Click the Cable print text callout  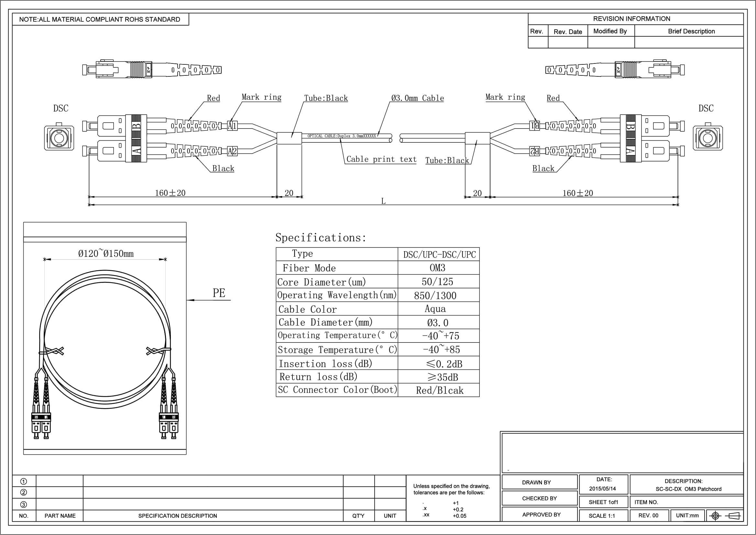pyautogui.click(x=381, y=160)
